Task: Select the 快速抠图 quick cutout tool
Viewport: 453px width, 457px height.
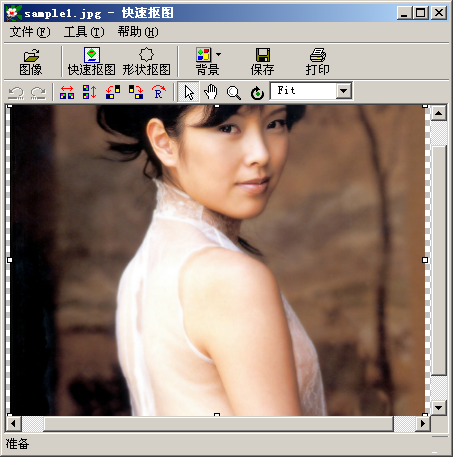Action: [x=91, y=62]
